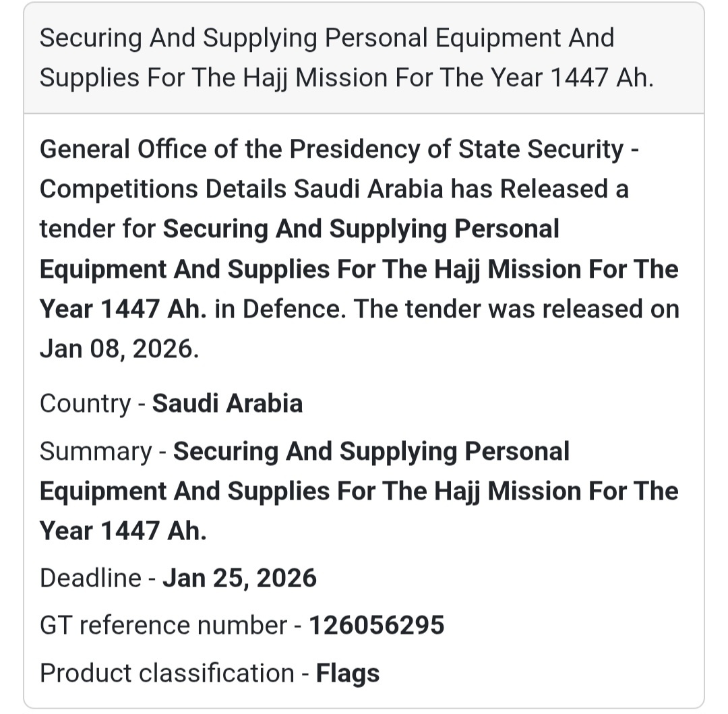
Task: Click "The tender was released on" sentence
Action: 516,309
